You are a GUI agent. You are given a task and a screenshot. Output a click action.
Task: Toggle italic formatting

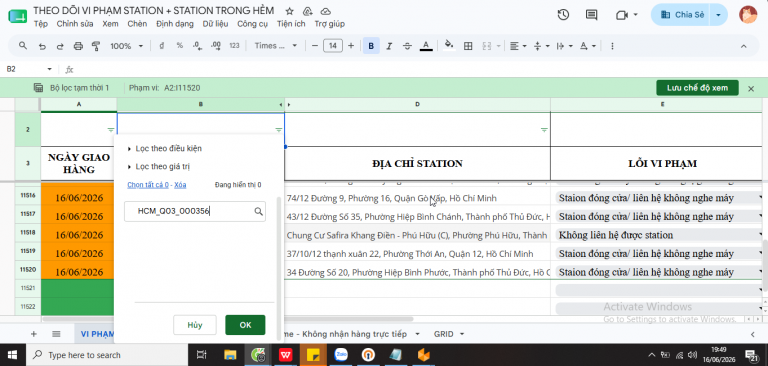pos(389,46)
